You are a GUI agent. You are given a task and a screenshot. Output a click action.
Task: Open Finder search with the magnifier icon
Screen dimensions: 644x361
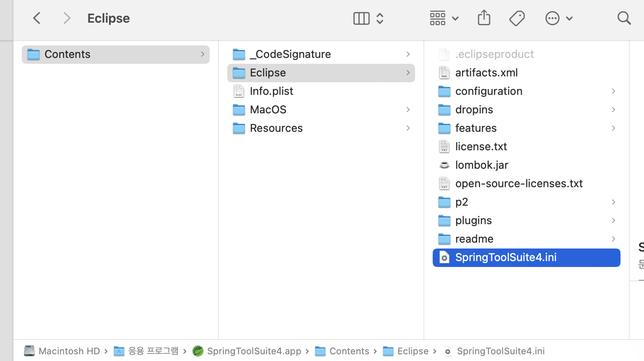[x=624, y=18]
